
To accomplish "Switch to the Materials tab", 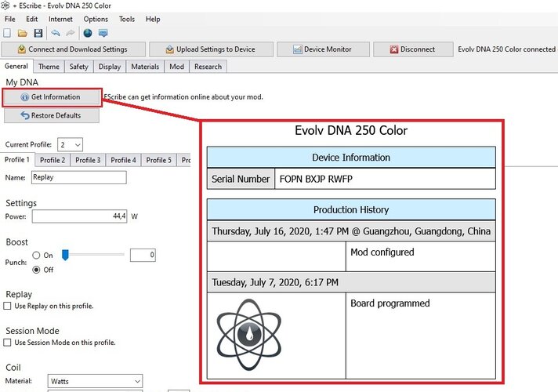I will click(145, 67).
